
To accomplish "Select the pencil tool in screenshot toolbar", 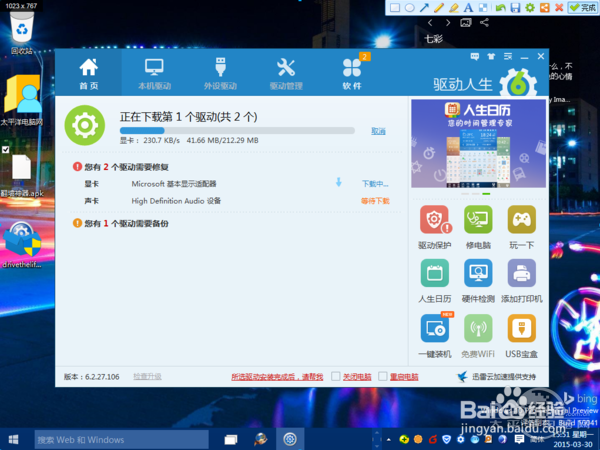I will 439,8.
